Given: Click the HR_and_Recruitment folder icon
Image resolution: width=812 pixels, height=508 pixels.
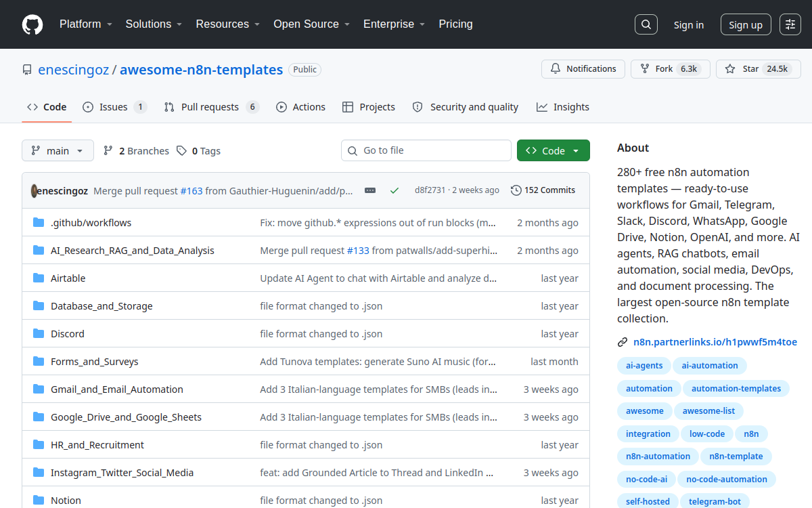Looking at the screenshot, I should pyautogui.click(x=39, y=445).
